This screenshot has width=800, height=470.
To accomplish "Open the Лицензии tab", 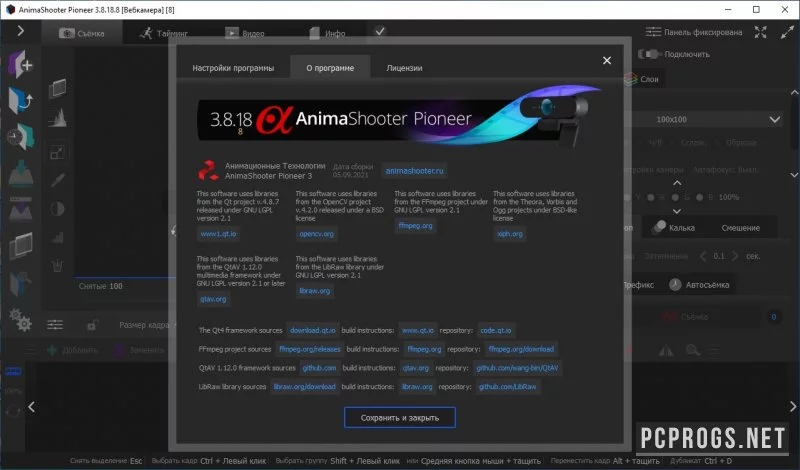I will coord(404,67).
